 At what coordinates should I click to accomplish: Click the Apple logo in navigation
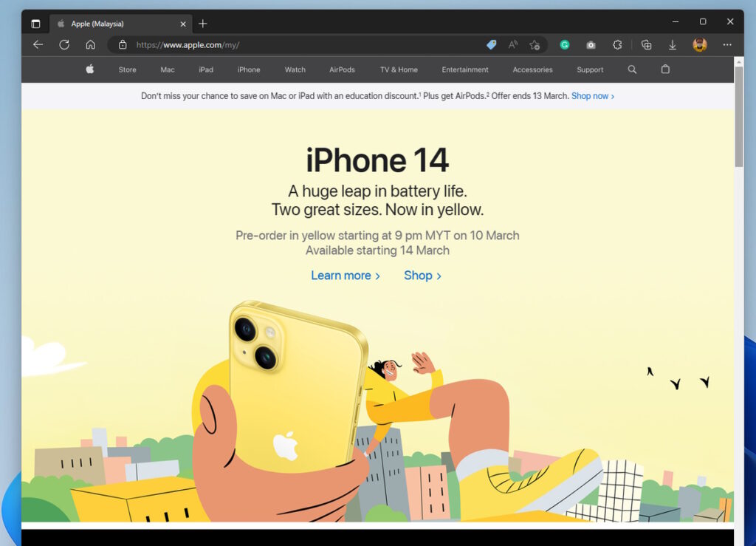(x=89, y=69)
